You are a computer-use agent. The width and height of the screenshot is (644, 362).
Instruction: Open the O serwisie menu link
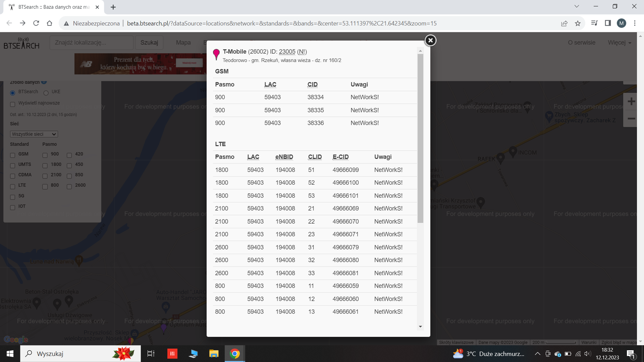tap(581, 43)
